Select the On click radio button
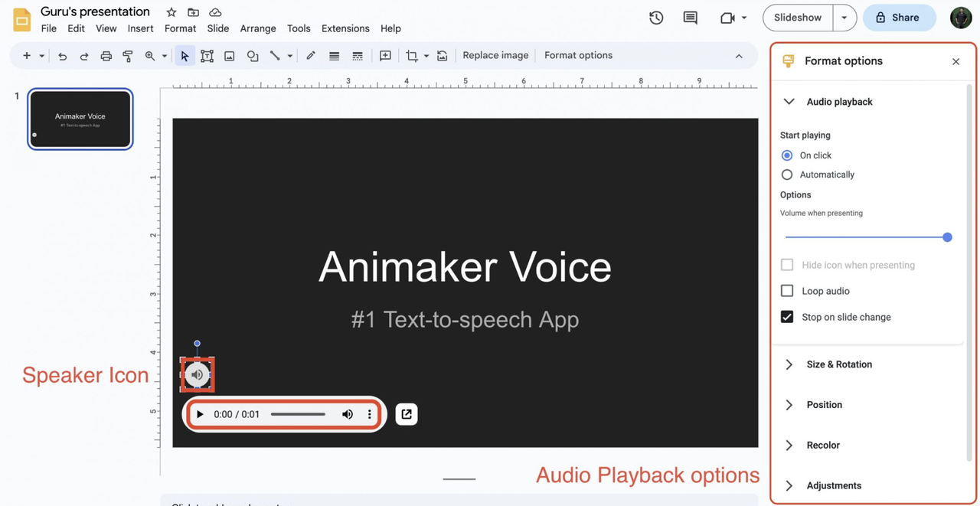Viewport: 980px width, 506px height. pyautogui.click(x=787, y=155)
